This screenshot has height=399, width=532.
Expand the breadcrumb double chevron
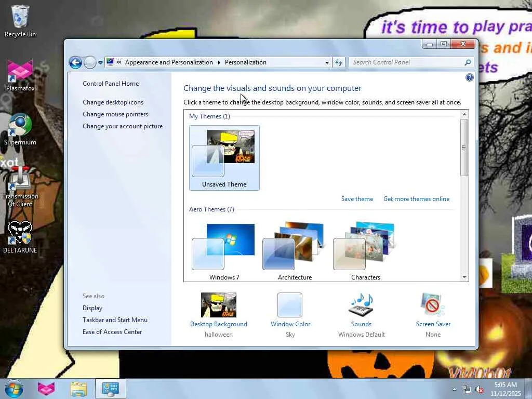(119, 62)
